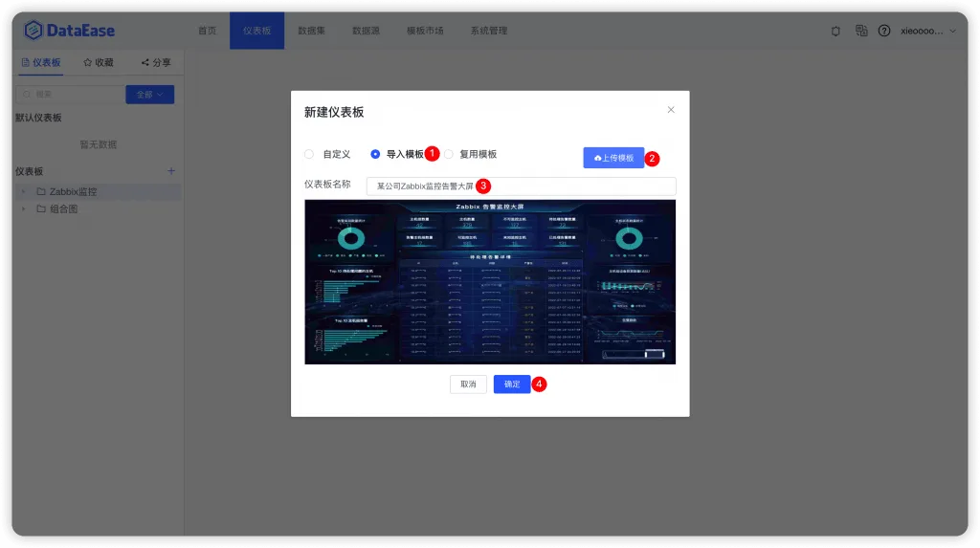Open the 收藏 sidebar tab
The height and width of the screenshot is (548, 980).
pos(99,62)
